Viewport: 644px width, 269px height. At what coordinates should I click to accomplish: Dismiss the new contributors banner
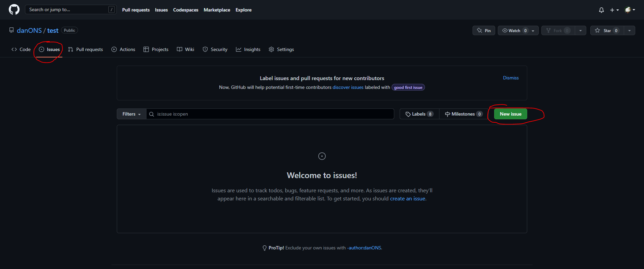(x=511, y=78)
